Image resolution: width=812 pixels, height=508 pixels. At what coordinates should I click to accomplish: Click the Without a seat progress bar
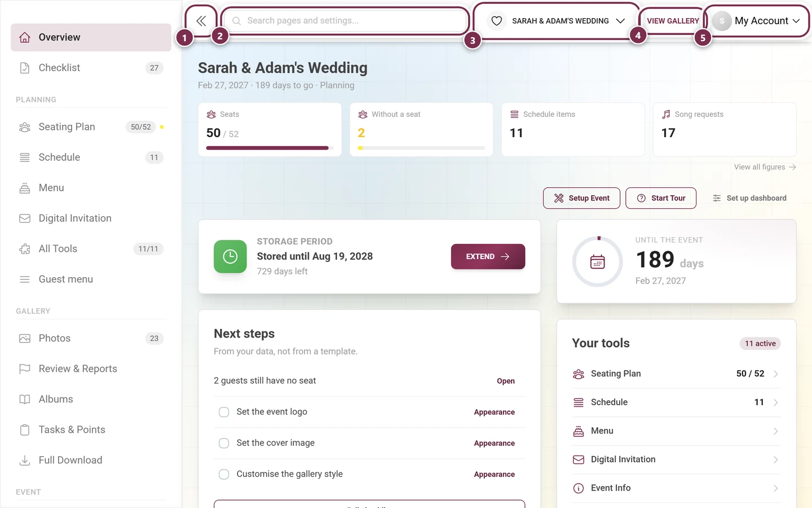421,148
